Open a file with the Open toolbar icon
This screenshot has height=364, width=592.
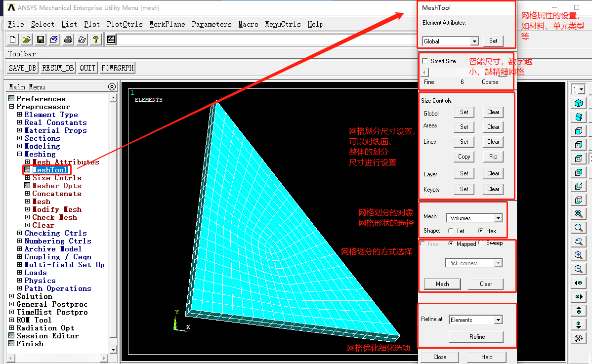(26, 39)
